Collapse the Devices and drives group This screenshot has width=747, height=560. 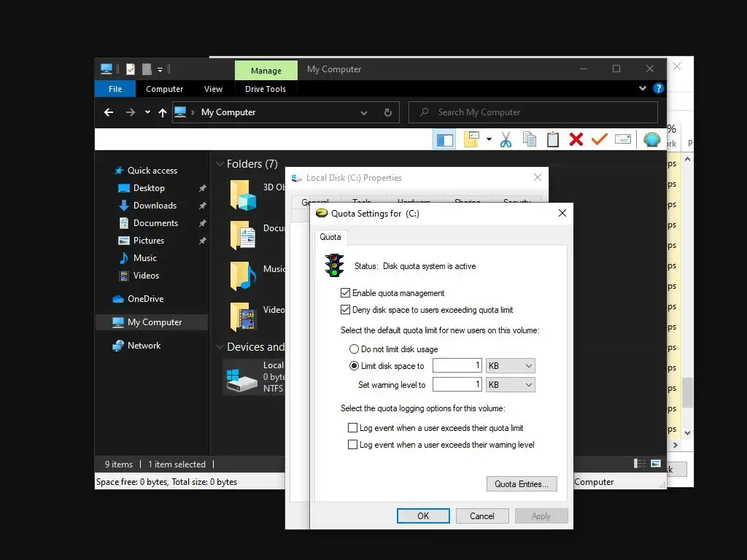[x=220, y=347]
